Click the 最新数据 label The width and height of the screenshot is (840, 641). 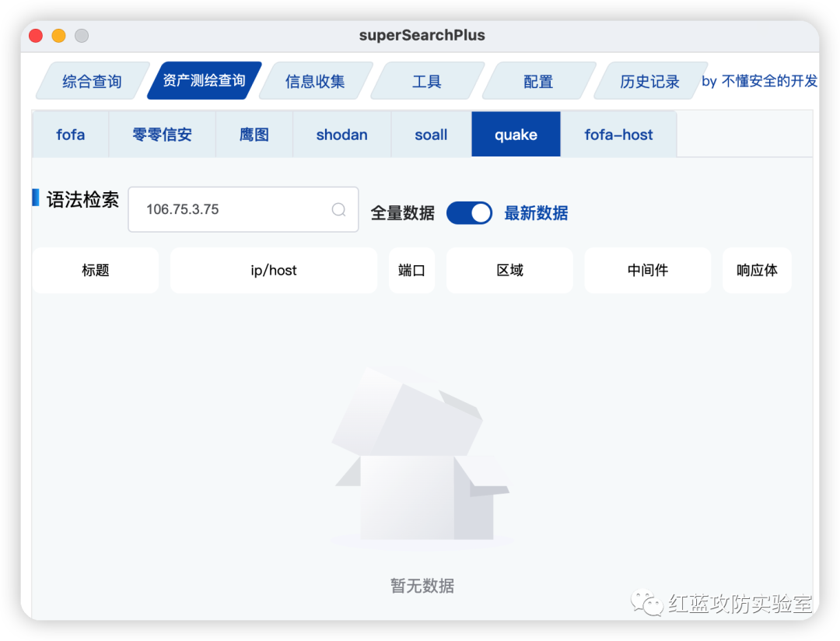pyautogui.click(x=536, y=213)
